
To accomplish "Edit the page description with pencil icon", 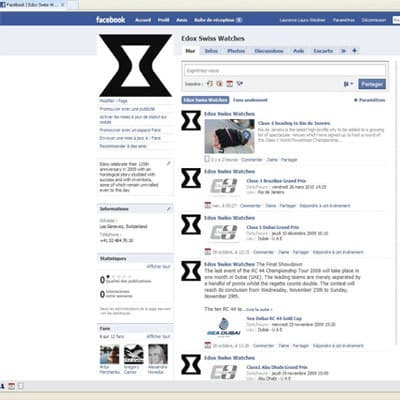I will point(168,163).
